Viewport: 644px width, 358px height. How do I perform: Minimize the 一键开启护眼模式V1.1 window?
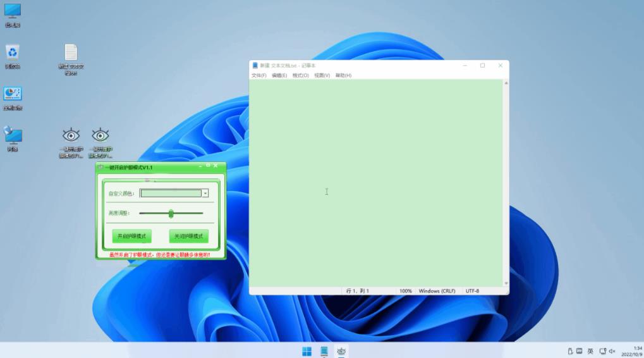tap(200, 166)
